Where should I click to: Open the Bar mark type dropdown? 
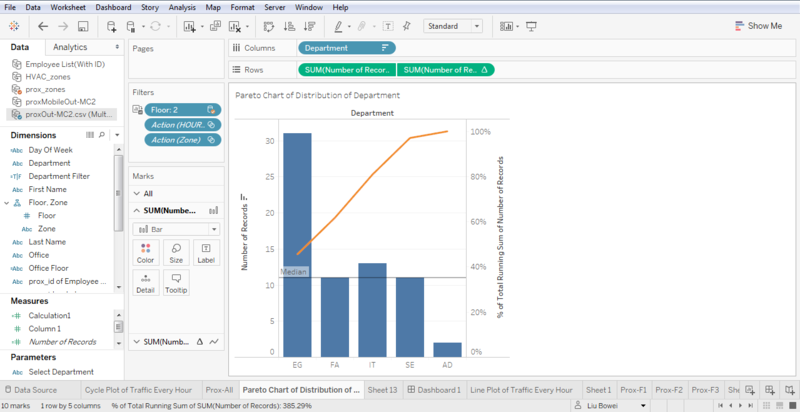[x=176, y=229]
